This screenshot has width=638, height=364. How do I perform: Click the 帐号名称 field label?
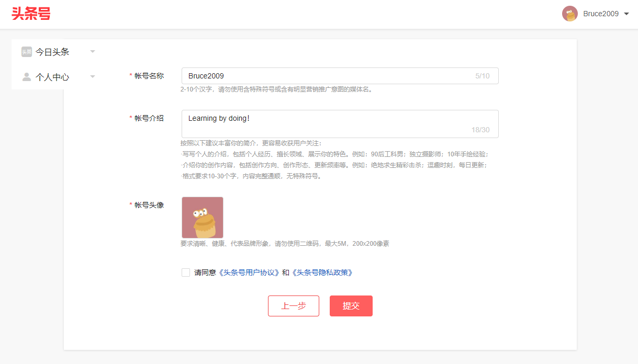(x=149, y=76)
